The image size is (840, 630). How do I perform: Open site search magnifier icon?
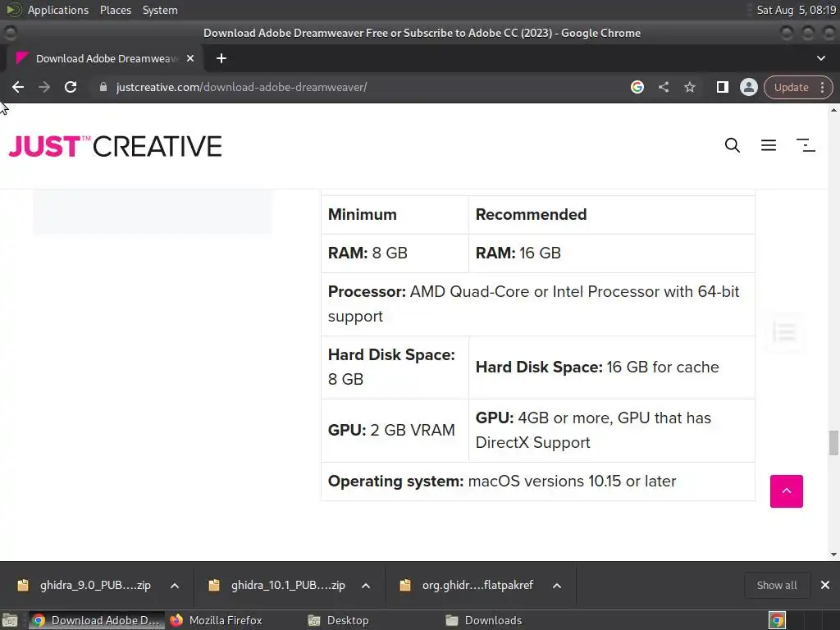(733, 145)
